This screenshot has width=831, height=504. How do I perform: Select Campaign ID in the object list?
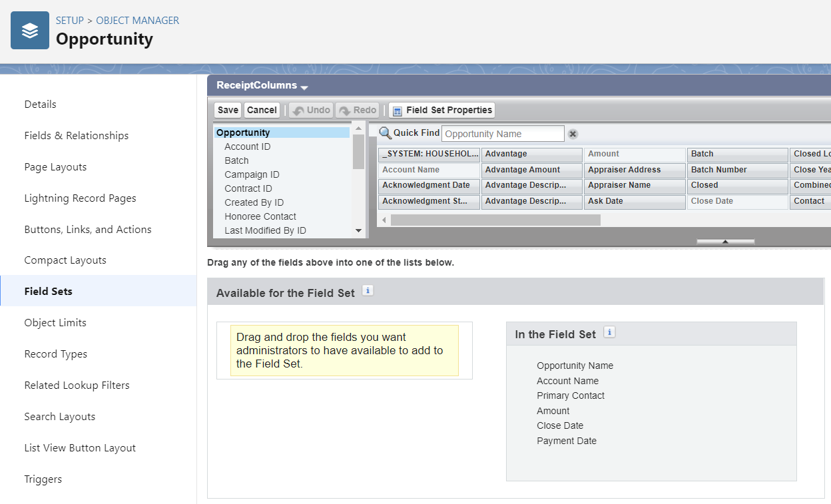click(252, 174)
